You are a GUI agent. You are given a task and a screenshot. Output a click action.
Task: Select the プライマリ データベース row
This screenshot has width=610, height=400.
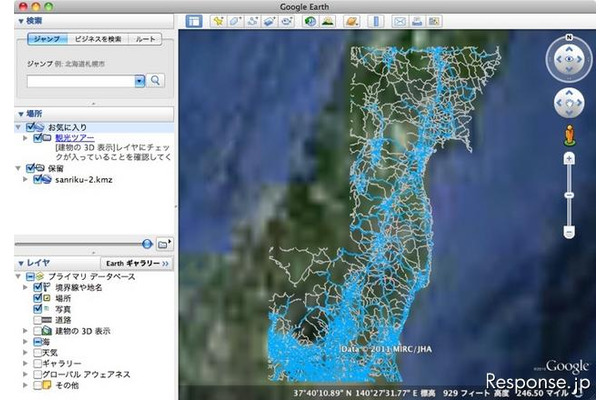(95, 276)
